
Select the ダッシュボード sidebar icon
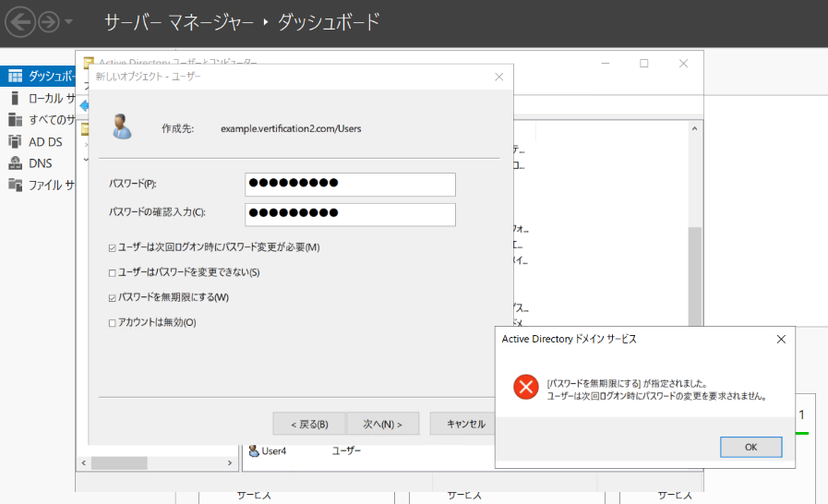16,76
